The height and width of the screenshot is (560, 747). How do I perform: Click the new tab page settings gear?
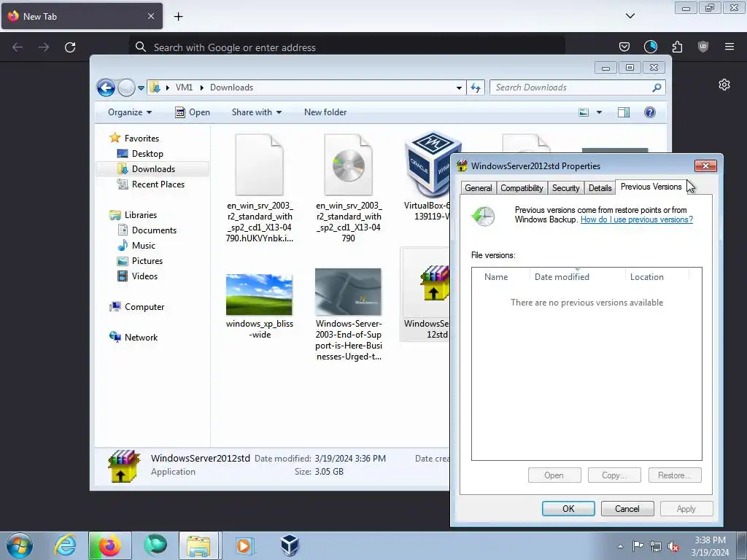724,85
